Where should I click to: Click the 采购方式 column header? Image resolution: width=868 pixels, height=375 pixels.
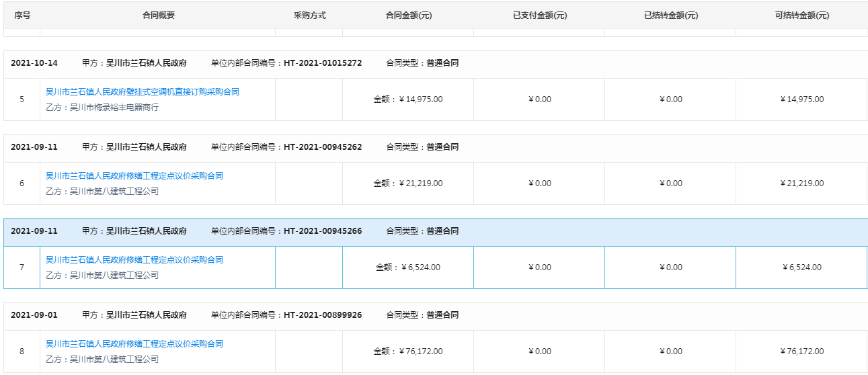(309, 15)
